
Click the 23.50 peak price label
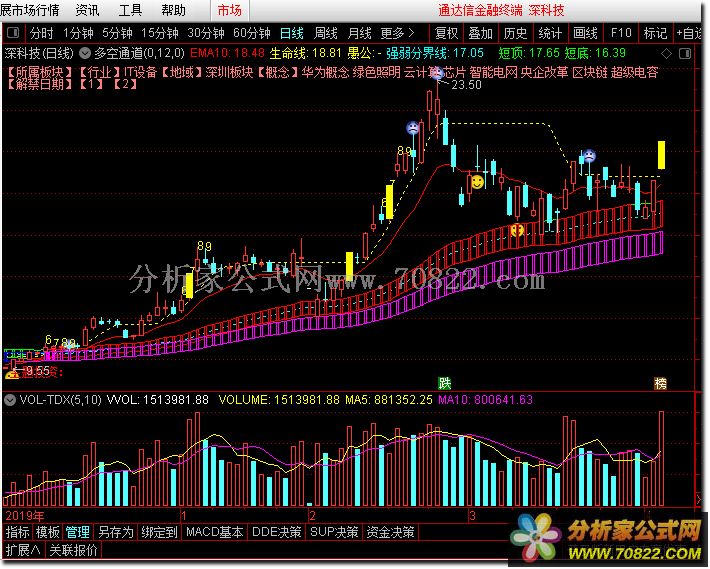[466, 86]
